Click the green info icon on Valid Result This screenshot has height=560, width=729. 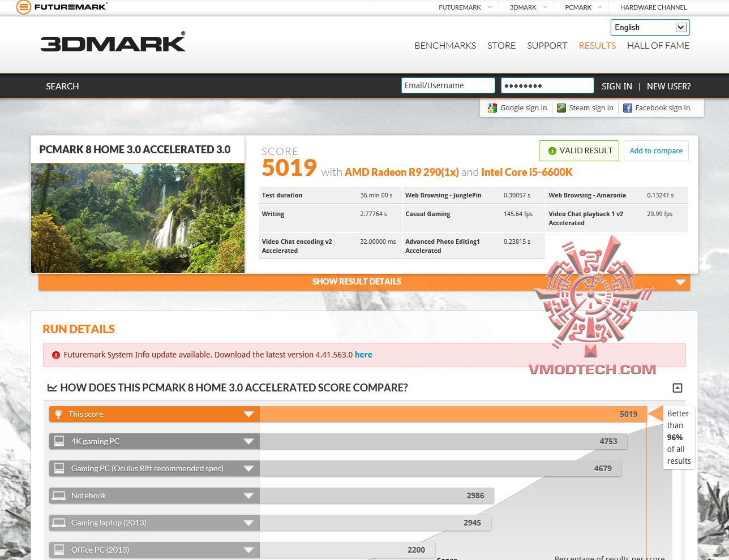coord(552,151)
